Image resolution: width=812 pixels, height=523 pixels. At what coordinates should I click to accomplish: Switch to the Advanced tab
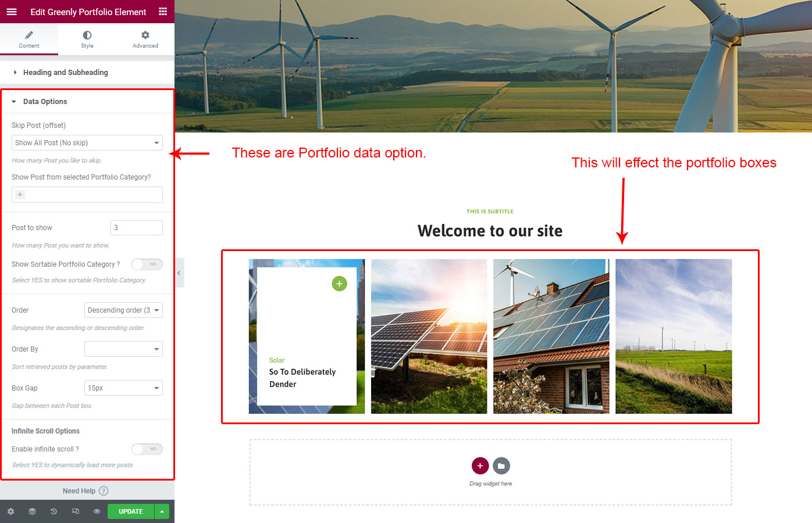tap(145, 40)
